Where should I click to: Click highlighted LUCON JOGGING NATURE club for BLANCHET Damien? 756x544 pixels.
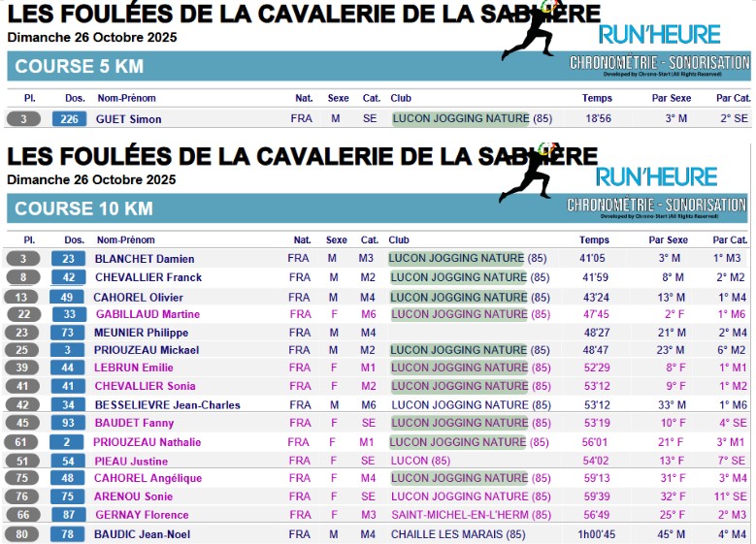[457, 259]
